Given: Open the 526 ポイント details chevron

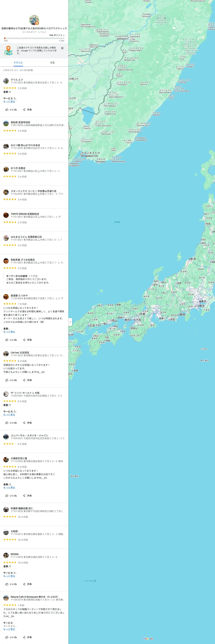Looking at the screenshot, I should click(x=64, y=35).
